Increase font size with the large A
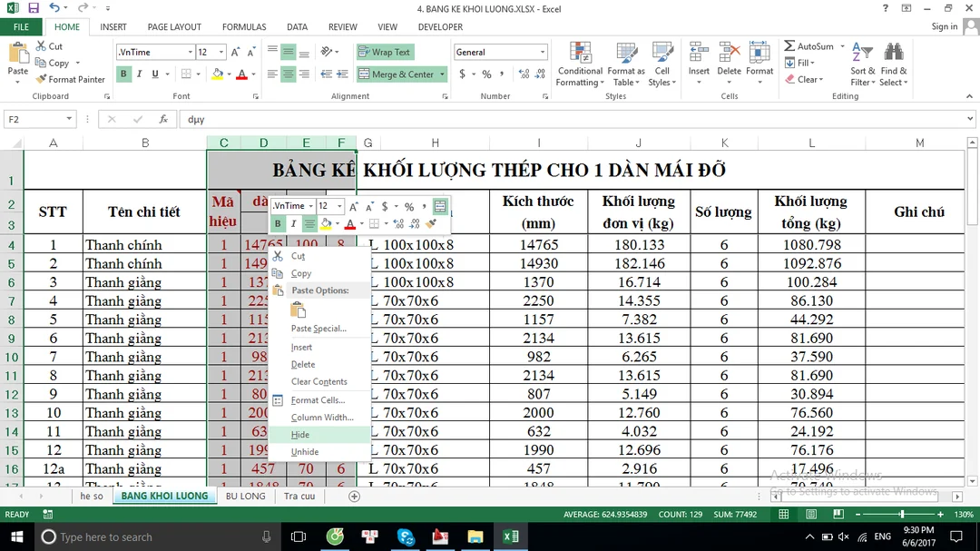980x551 pixels. pyautogui.click(x=235, y=53)
